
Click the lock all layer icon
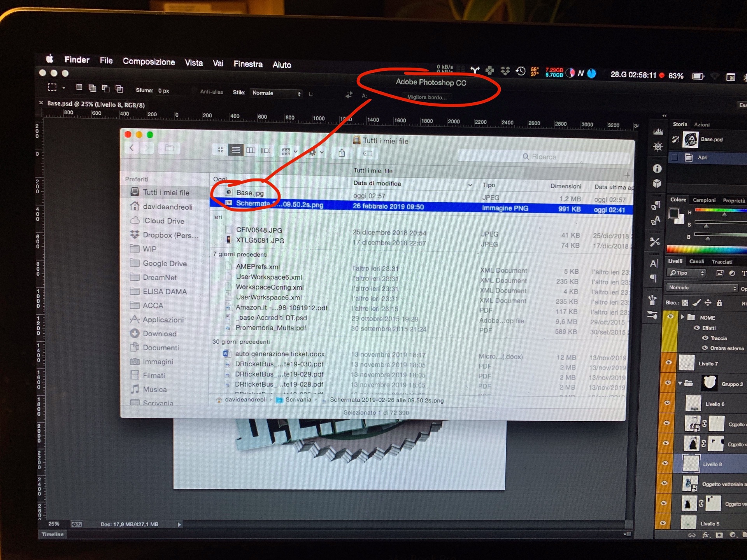click(x=719, y=303)
